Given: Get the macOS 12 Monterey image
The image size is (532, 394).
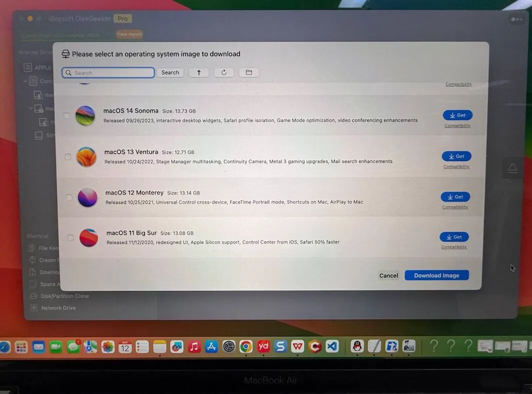Looking at the screenshot, I should 455,196.
